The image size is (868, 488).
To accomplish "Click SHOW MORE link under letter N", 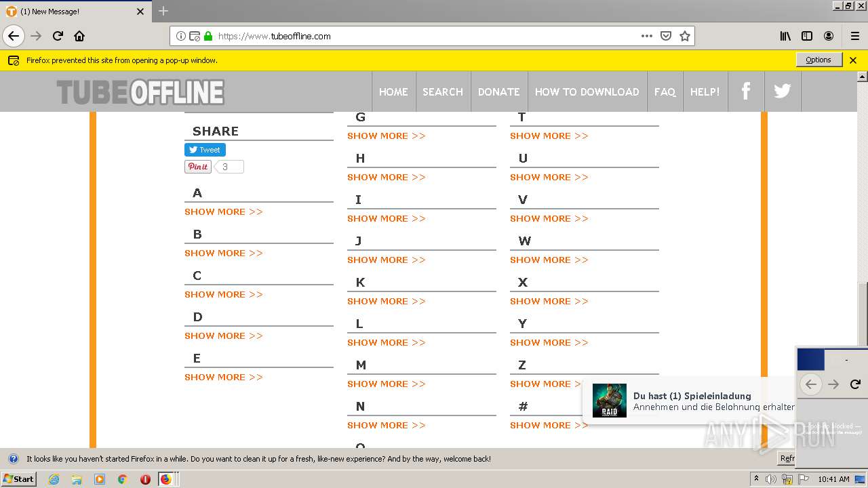I will (387, 425).
